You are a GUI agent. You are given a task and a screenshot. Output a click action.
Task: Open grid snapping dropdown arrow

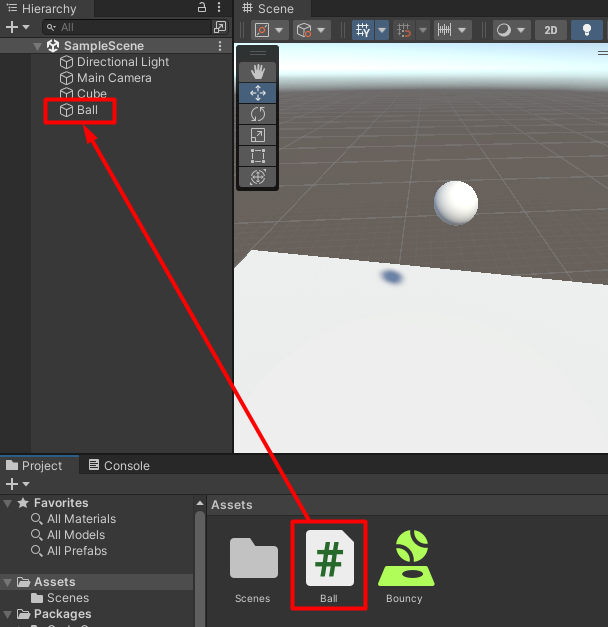coord(423,30)
